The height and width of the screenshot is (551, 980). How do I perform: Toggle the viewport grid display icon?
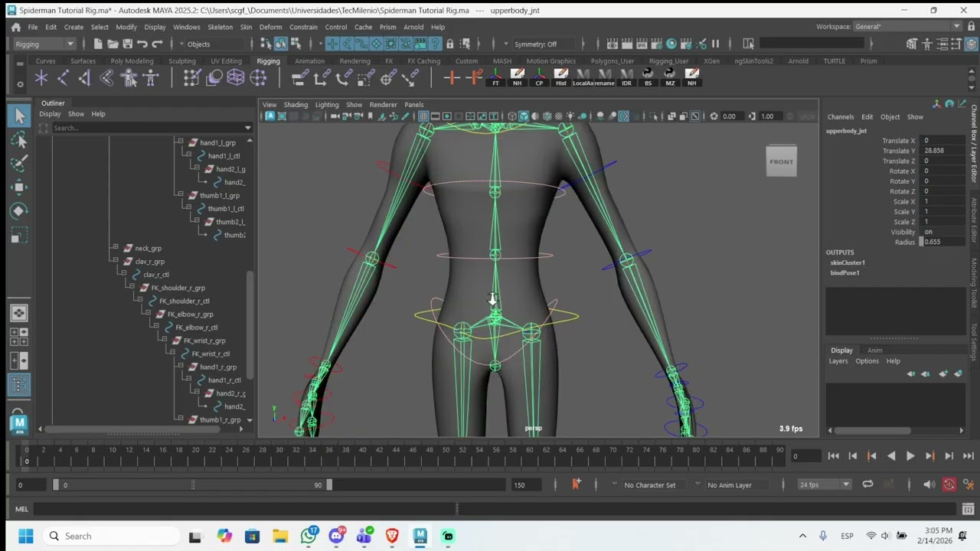point(423,116)
